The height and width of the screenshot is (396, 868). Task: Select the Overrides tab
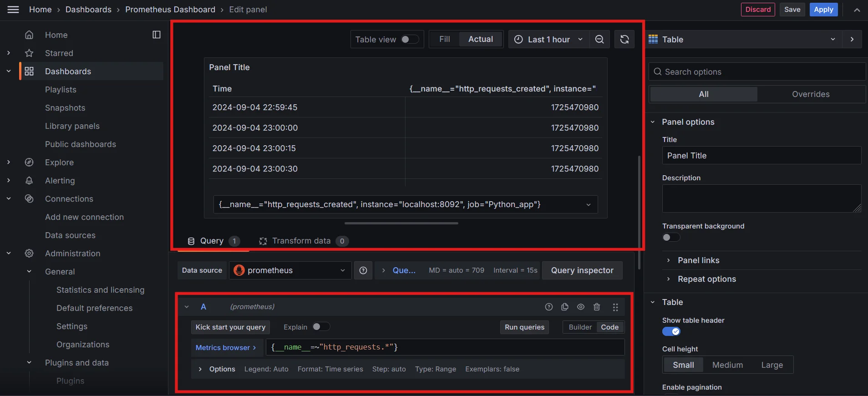pyautogui.click(x=811, y=94)
